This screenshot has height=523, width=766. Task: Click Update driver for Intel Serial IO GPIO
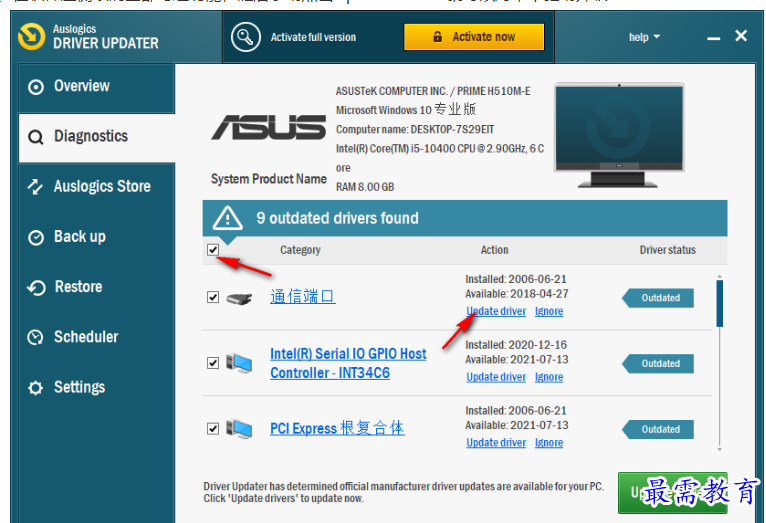coord(496,377)
